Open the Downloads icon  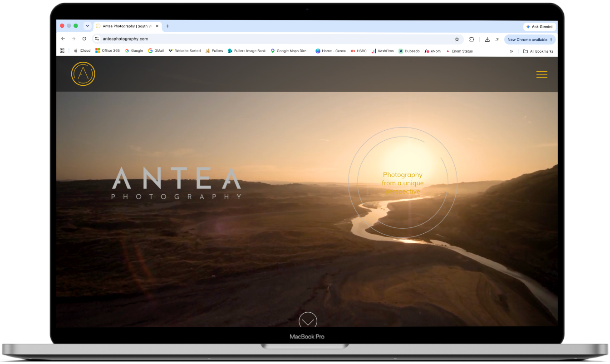487,39
